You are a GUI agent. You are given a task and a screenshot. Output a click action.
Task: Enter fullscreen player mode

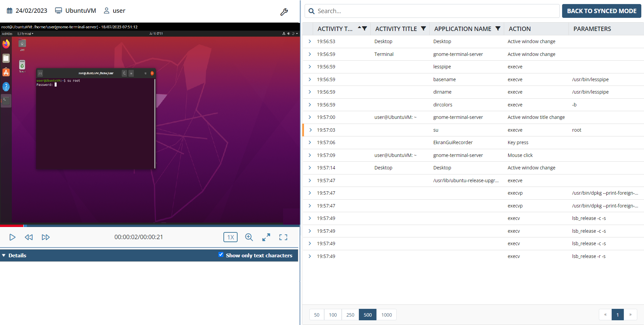point(283,237)
